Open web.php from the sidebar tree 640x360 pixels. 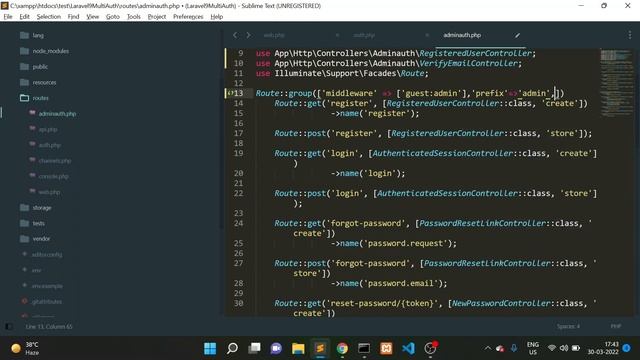(x=49, y=192)
